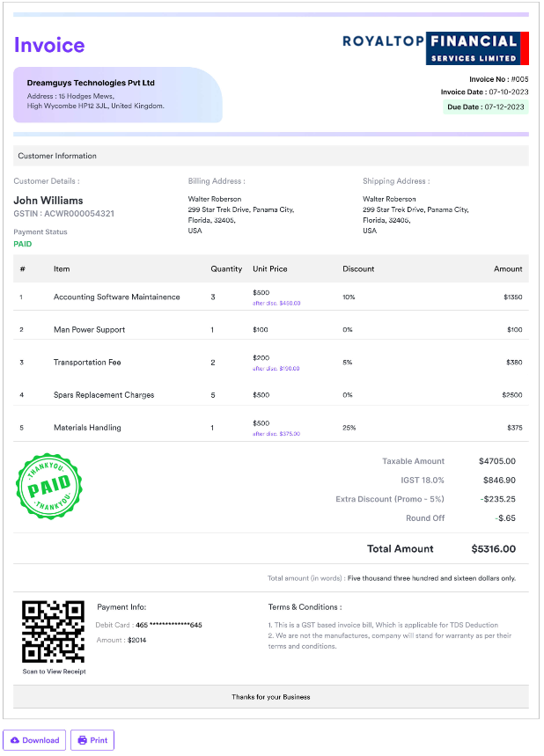Click the Royaltop Financial Services logo

coord(436,48)
